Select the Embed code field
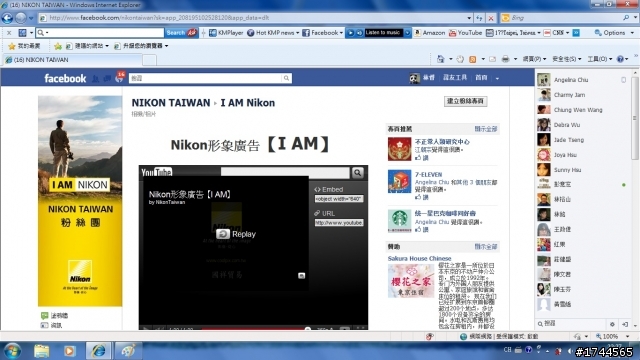 pos(339,199)
